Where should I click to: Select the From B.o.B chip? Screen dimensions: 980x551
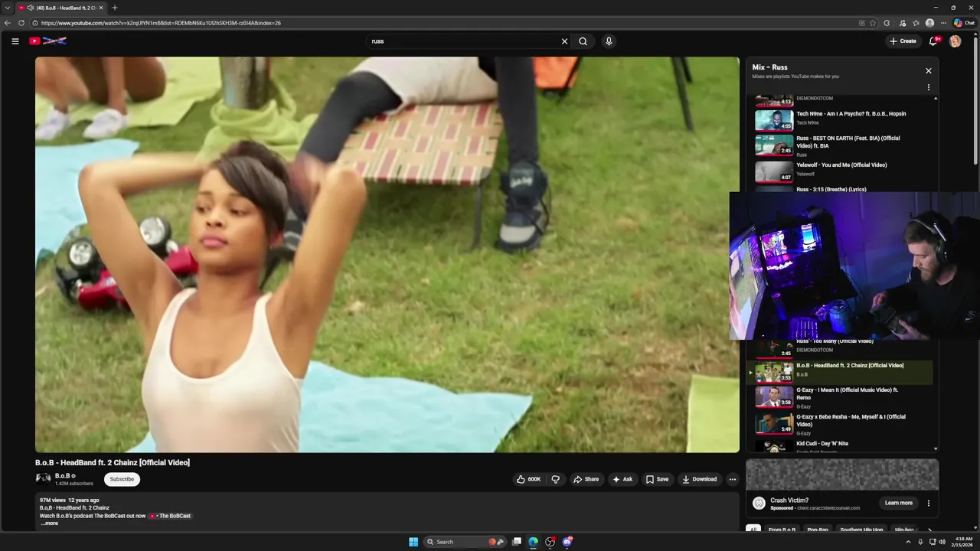coord(782,530)
